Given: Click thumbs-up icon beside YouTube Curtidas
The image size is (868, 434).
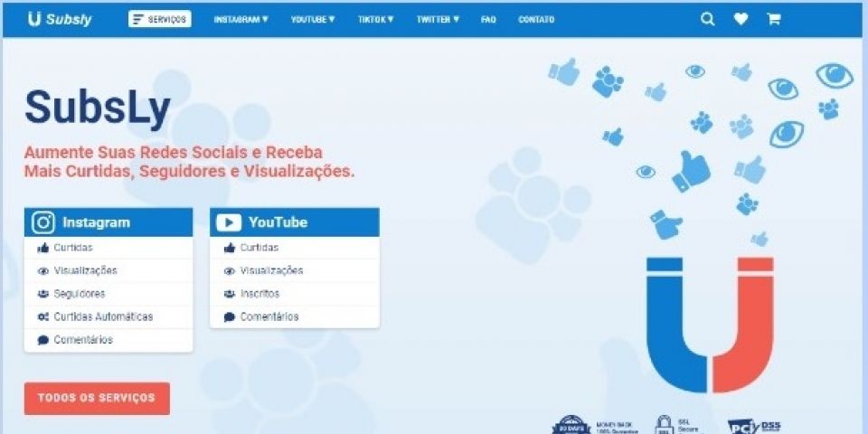Looking at the screenshot, I should coord(230,248).
